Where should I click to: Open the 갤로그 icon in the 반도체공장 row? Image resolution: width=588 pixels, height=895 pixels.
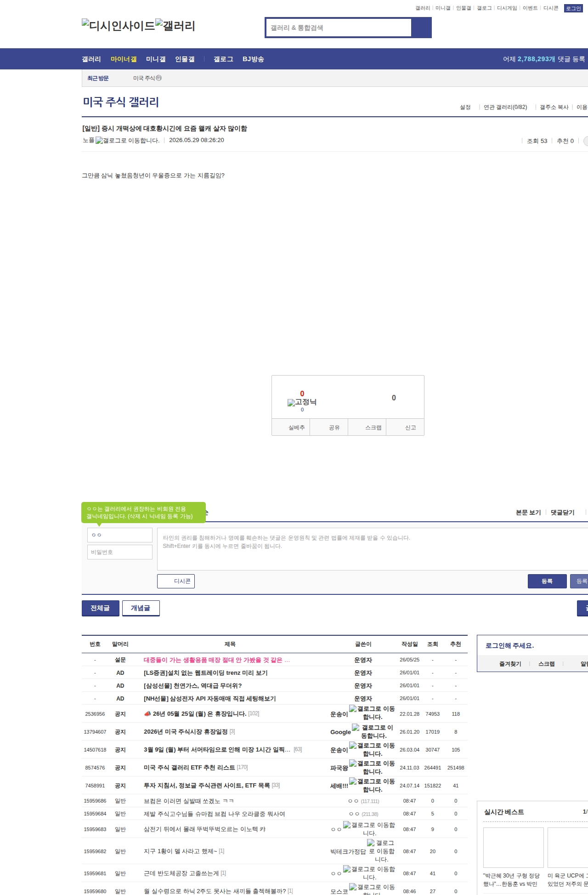[x=369, y=873]
